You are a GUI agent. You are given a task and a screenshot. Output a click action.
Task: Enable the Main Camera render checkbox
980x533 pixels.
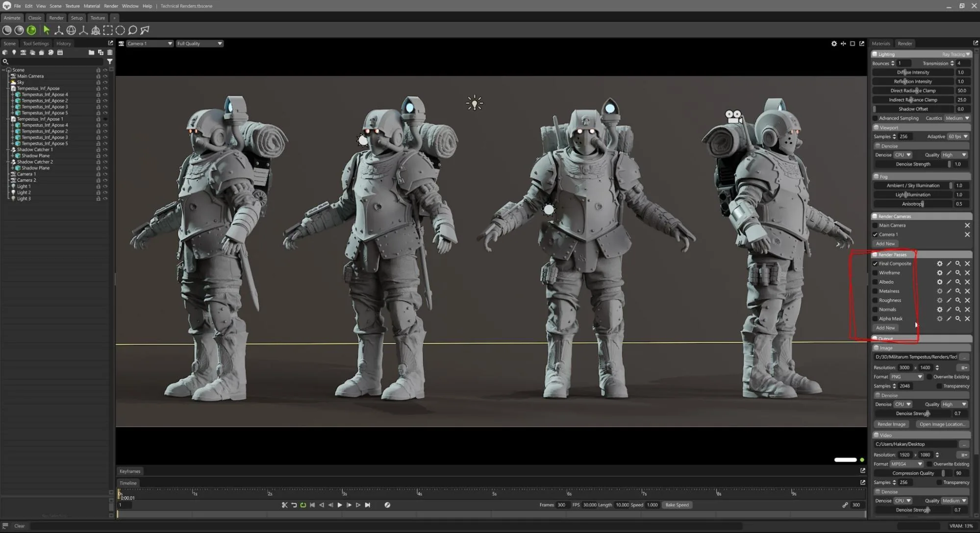tap(875, 225)
